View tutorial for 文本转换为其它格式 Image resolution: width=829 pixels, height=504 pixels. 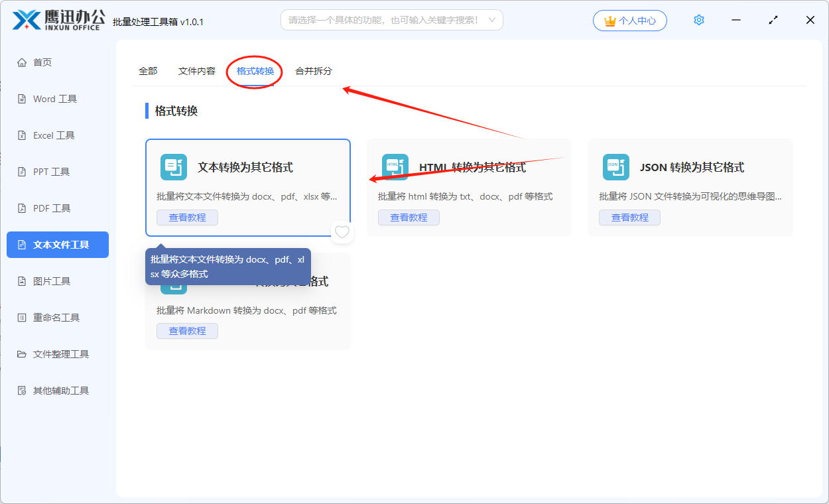tap(187, 218)
